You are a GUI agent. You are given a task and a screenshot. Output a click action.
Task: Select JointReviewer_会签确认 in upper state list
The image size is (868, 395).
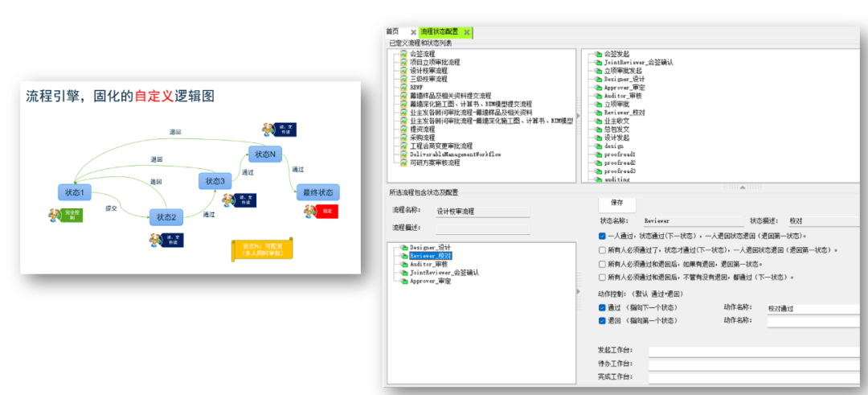pos(638,63)
